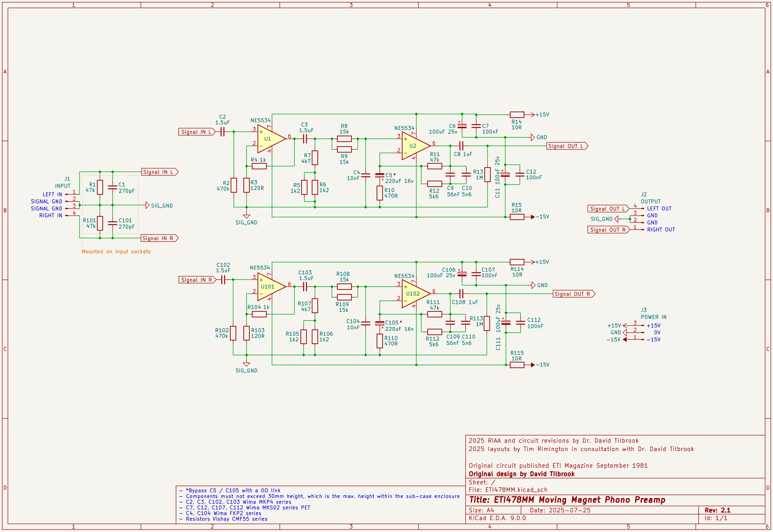Select the C108 1uF capacitor symbol
The height and width of the screenshot is (532, 773).
pos(462,294)
